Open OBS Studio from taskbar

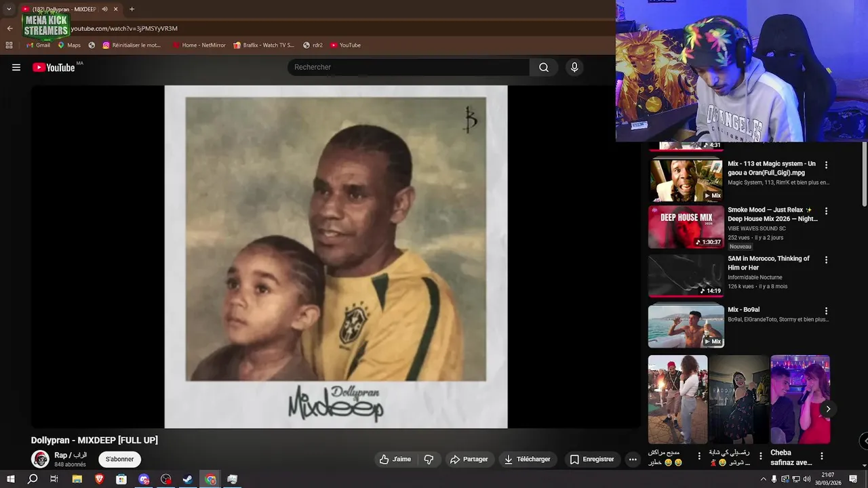(166, 479)
